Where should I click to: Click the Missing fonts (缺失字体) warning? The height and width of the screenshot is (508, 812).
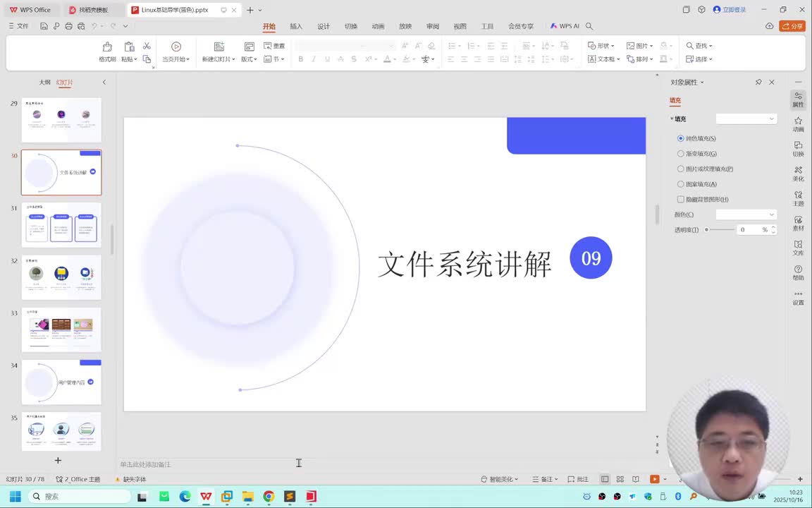[x=130, y=479]
